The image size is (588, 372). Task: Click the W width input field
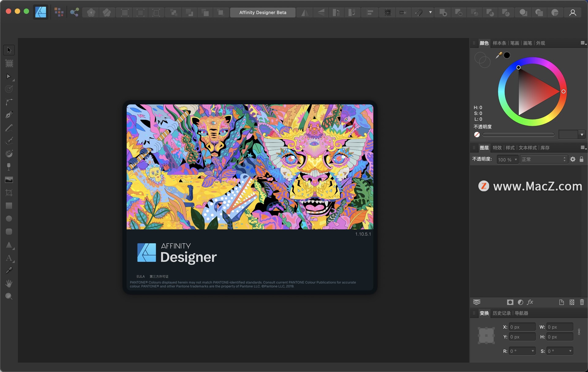pyautogui.click(x=560, y=327)
